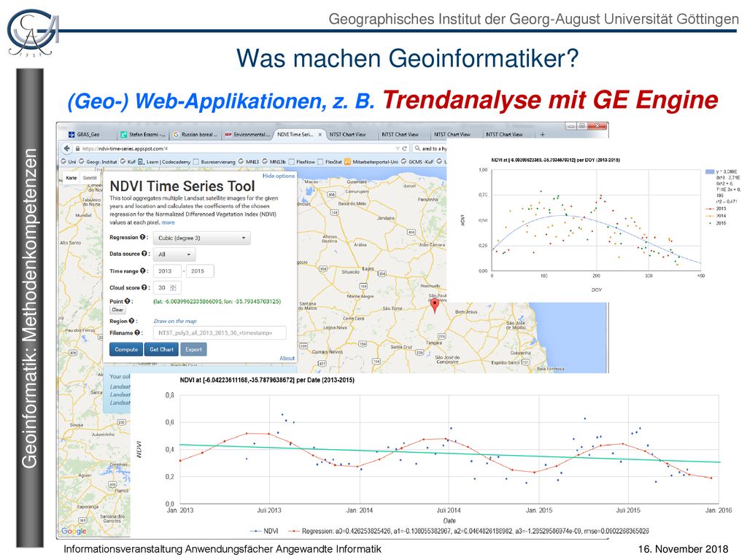Click the 'Currais Novos' map label
This screenshot has width=747, height=560.
(x=328, y=352)
